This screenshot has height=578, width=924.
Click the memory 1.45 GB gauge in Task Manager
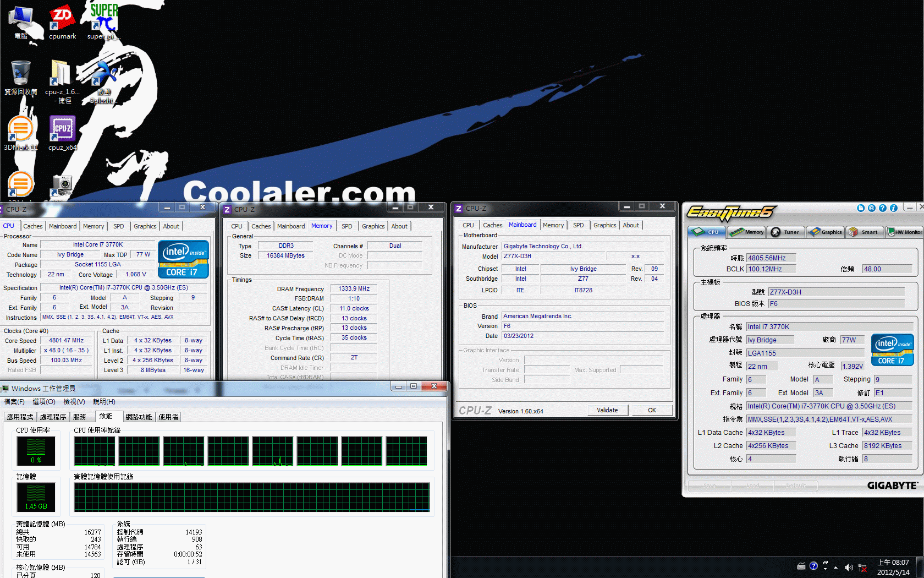pos(36,497)
